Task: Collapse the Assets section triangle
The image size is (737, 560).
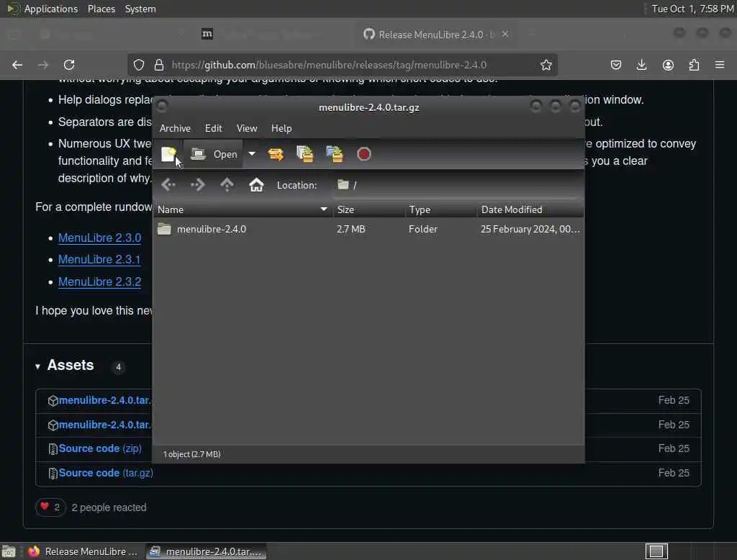Action: pos(37,366)
